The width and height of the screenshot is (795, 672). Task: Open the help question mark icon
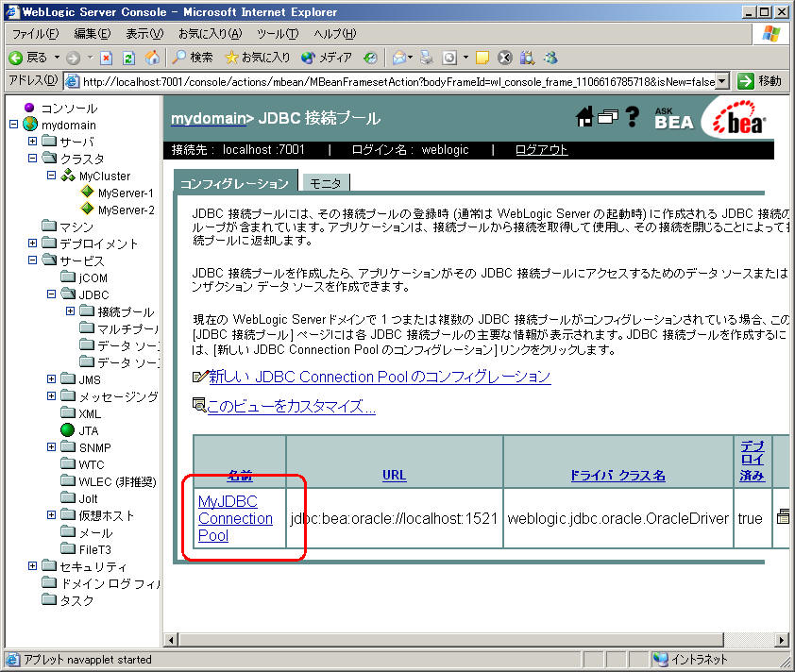(x=633, y=117)
